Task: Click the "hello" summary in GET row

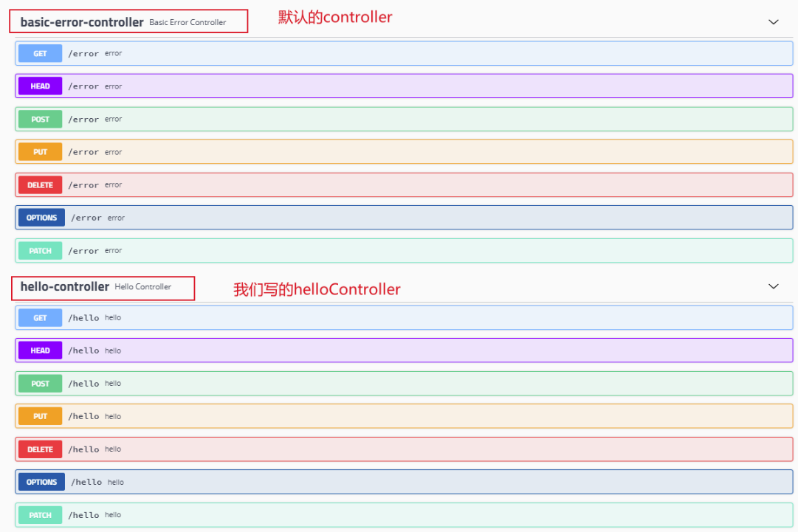Action: click(x=113, y=317)
